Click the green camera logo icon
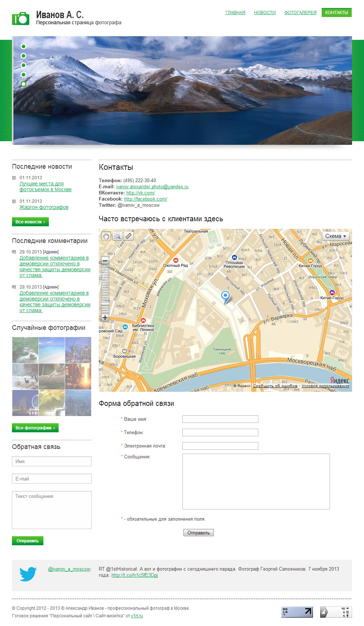This screenshot has width=364, height=626. (21, 18)
